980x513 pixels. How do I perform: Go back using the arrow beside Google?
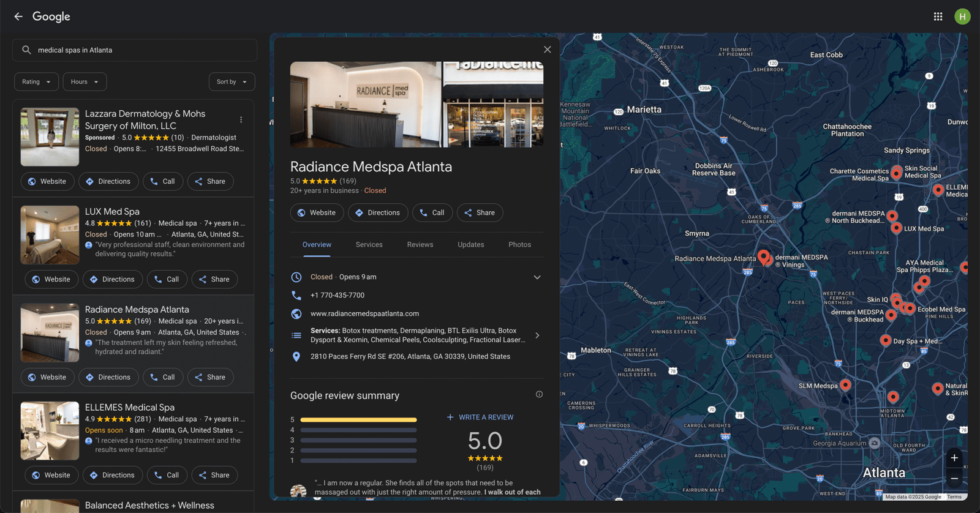pos(18,17)
